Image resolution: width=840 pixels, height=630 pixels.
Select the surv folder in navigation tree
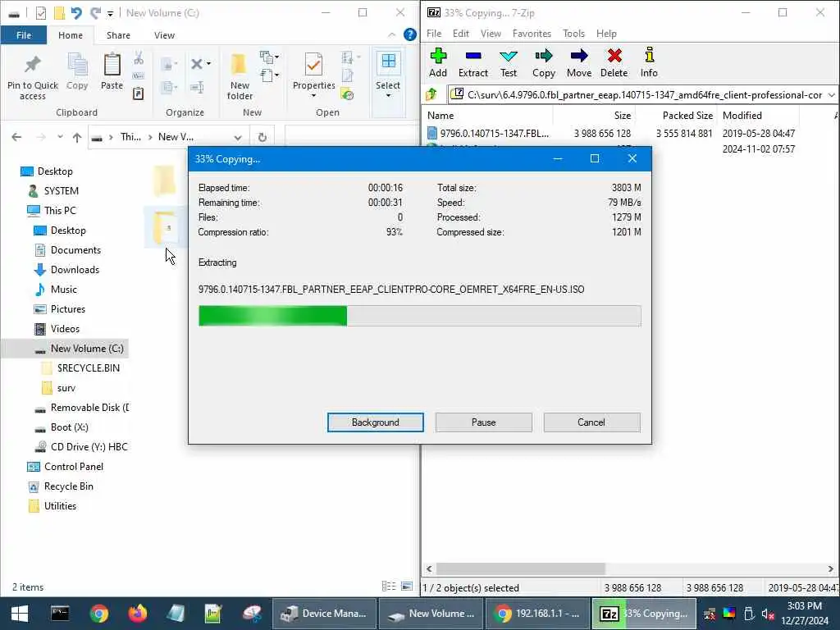point(66,388)
